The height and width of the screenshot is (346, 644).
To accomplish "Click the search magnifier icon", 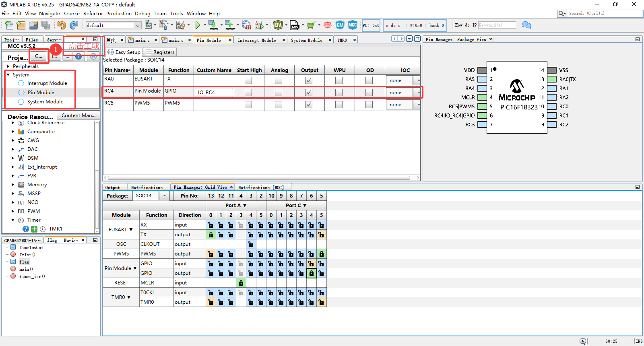I will (x=561, y=13).
